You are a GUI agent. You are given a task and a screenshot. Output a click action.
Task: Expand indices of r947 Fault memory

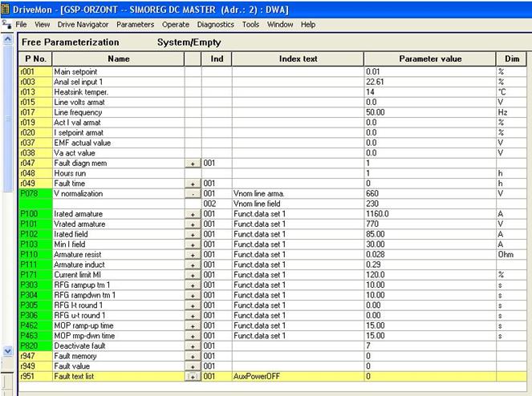tap(193, 357)
